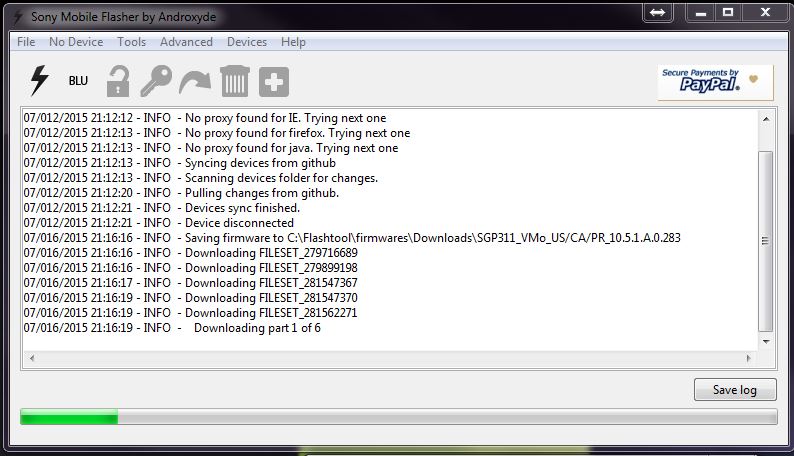Click the log vertical scrollbar up arrow
794x456 pixels.
tap(766, 119)
